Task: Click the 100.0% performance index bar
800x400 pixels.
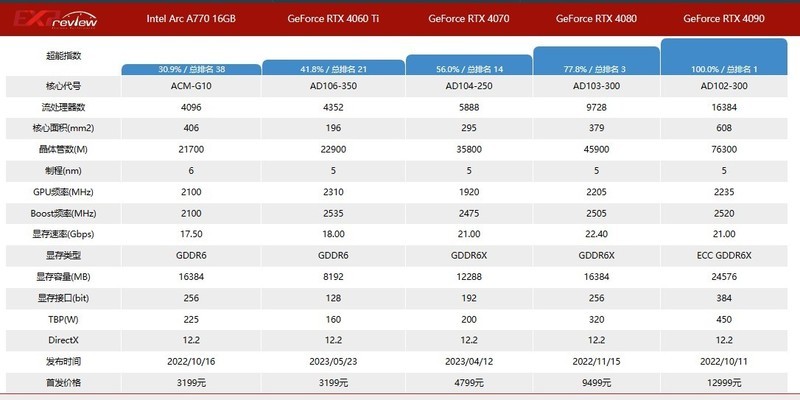Action: [x=724, y=57]
